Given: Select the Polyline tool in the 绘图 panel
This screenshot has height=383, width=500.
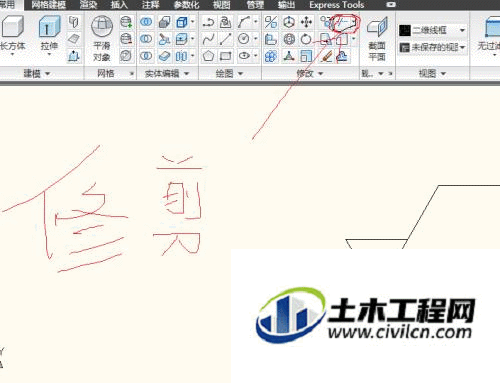Looking at the screenshot, I should (x=208, y=22).
